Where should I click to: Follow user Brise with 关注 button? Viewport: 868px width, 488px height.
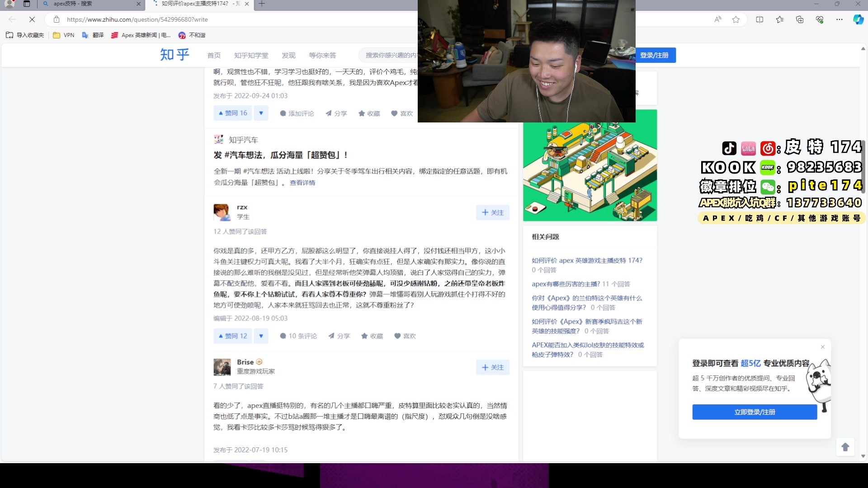[492, 367]
